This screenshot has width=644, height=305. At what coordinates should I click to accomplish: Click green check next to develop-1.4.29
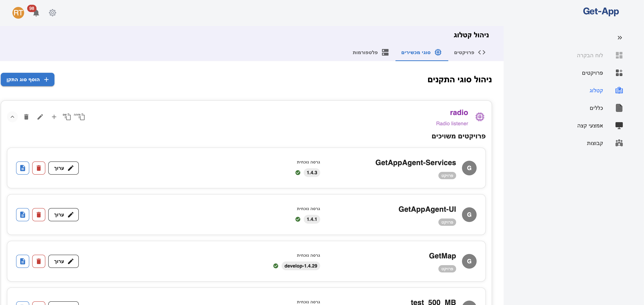pos(276,266)
